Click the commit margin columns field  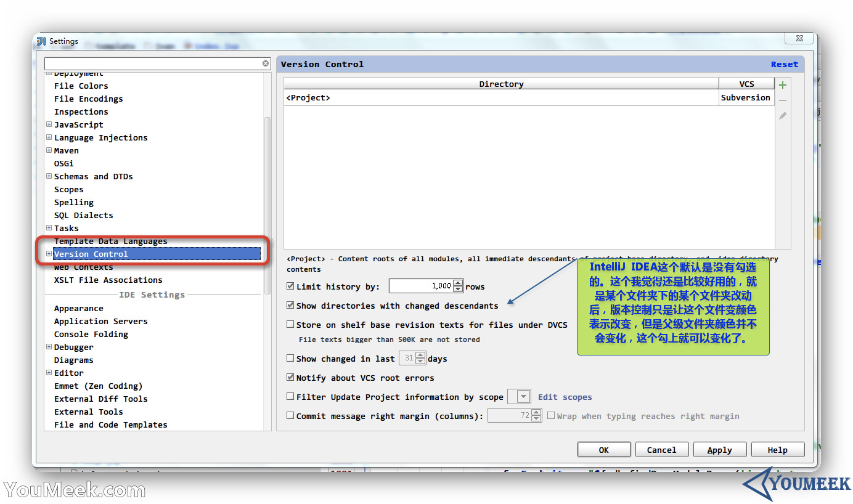pos(510,415)
